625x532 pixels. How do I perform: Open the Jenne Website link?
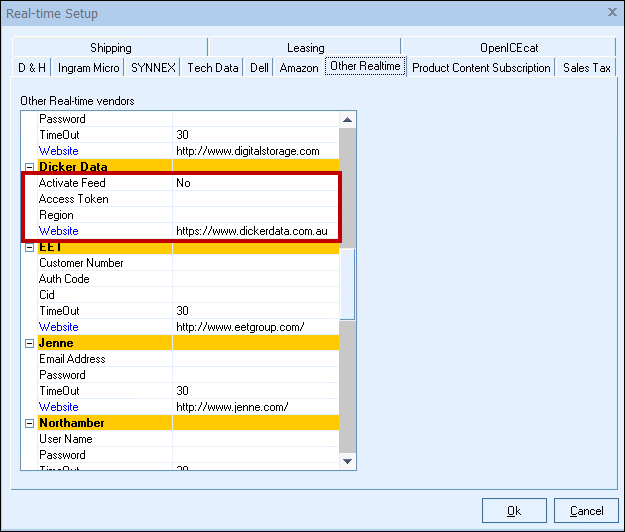click(59, 407)
